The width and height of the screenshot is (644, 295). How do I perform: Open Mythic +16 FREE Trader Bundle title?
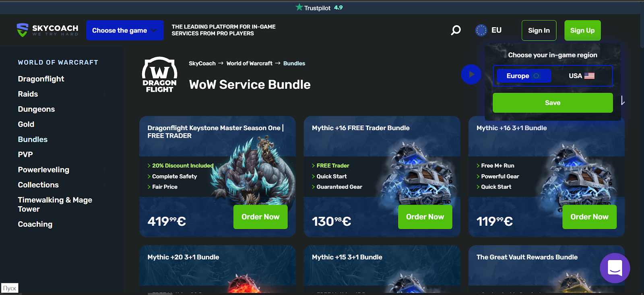tap(361, 128)
